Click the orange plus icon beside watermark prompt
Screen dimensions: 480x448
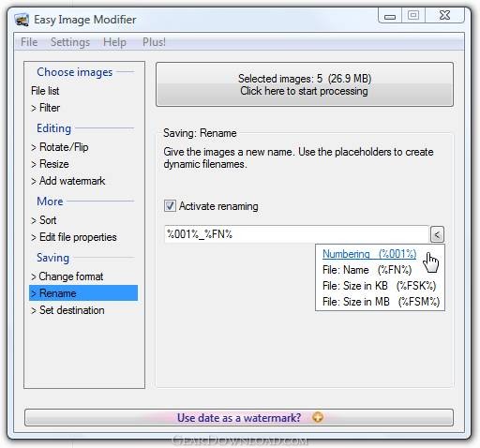[x=318, y=417]
